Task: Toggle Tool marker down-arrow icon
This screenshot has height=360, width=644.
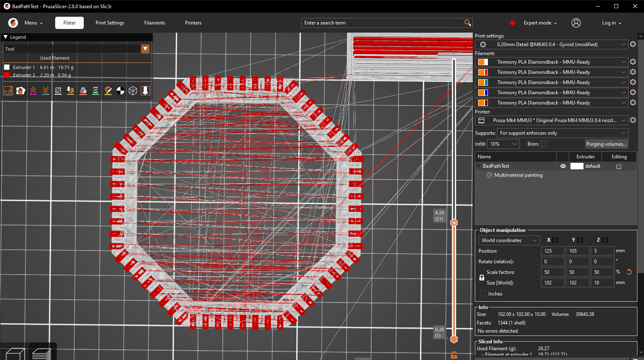Action: click(145, 91)
